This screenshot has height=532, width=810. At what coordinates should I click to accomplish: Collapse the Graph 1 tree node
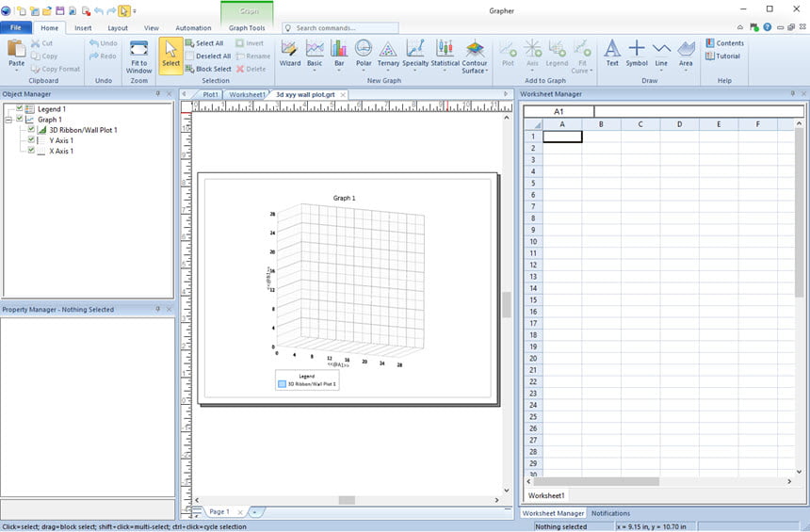(x=8, y=120)
